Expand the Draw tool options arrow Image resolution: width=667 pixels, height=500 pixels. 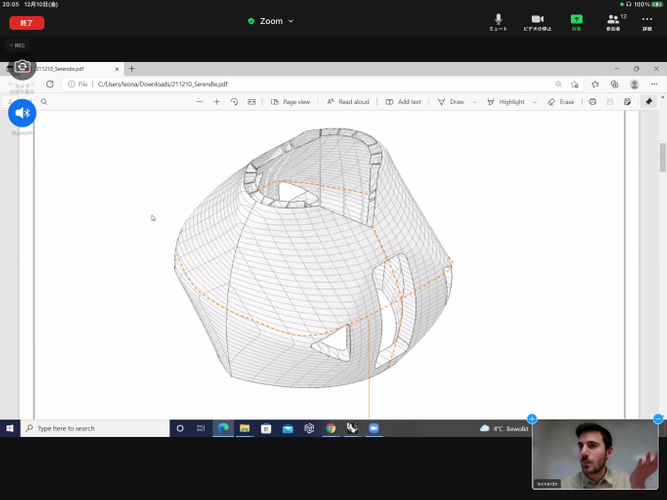(474, 102)
